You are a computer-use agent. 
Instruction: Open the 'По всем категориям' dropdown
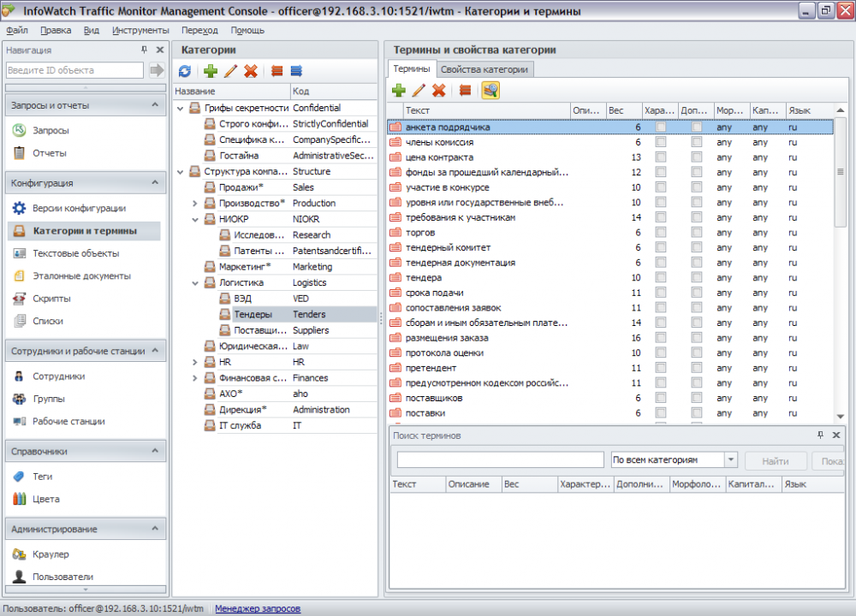730,460
